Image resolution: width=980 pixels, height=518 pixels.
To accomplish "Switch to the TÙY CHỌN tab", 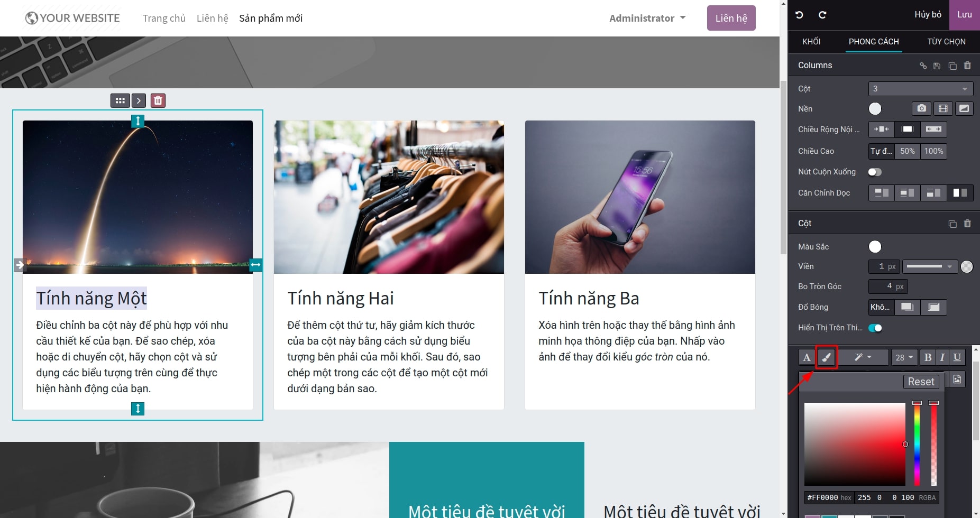I will tap(946, 41).
